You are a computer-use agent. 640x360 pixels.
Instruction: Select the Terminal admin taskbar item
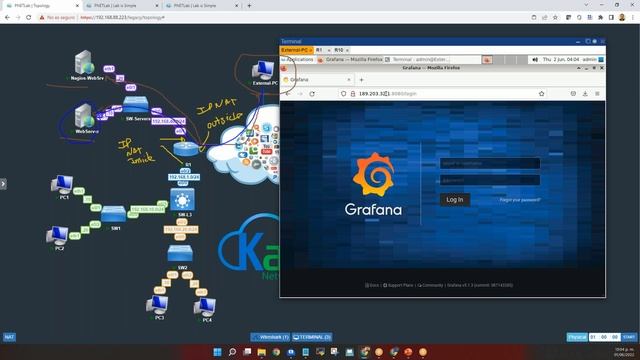point(417,60)
